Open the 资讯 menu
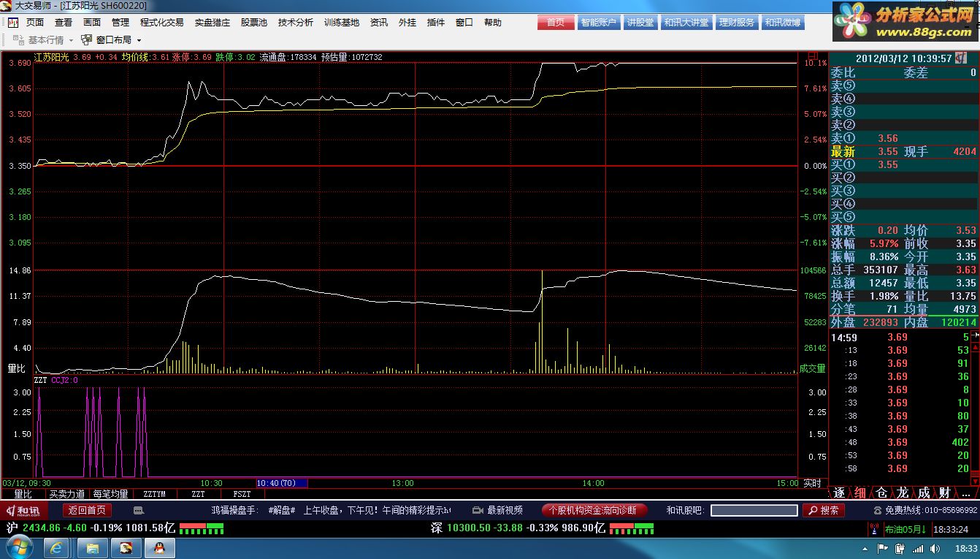This screenshot has height=559, width=980. coord(379,23)
